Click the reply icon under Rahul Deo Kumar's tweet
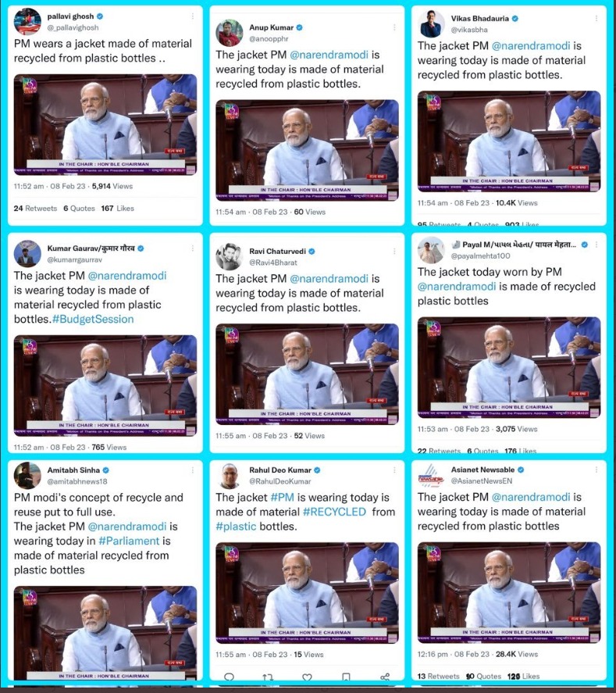Screen dimensions: 616x693 (230, 677)
